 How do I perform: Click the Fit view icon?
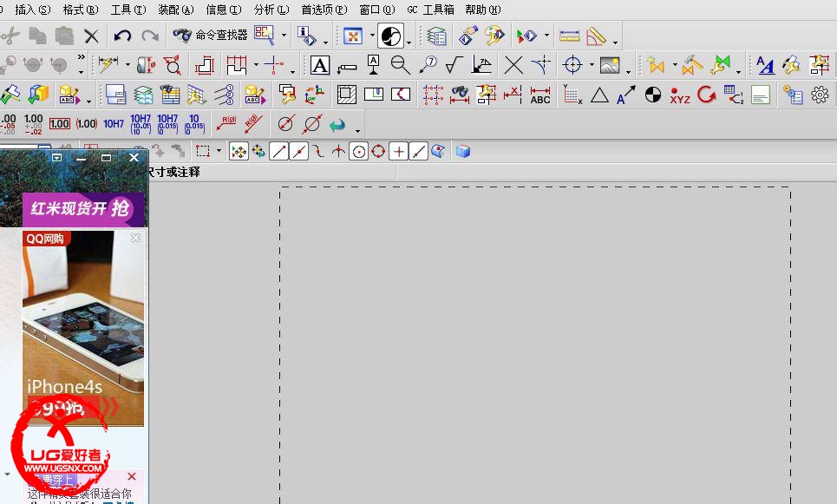click(353, 36)
